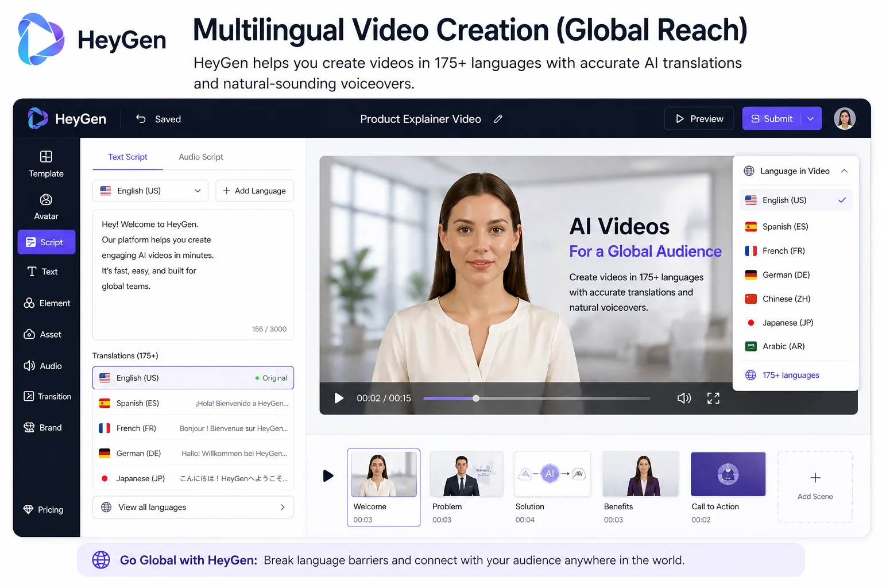Select Arabic (AR) in Language in Video
Viewport: 882px width, 588px height.
(795, 346)
